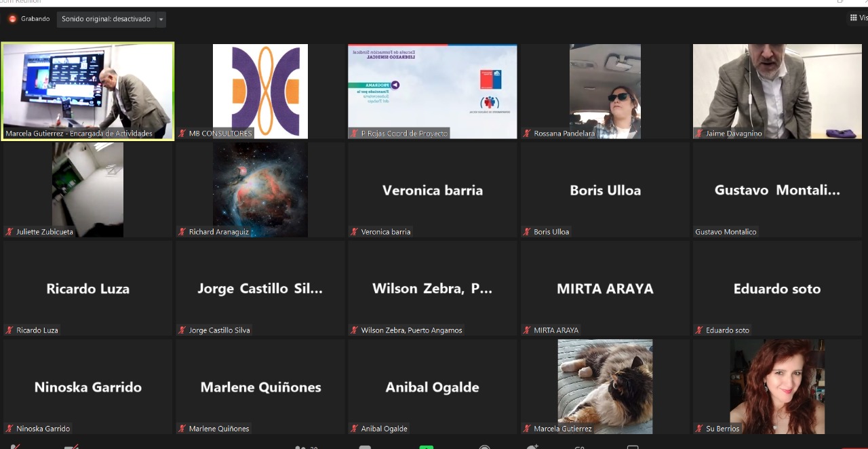
Task: Open the grid view options button
Action: point(858,18)
